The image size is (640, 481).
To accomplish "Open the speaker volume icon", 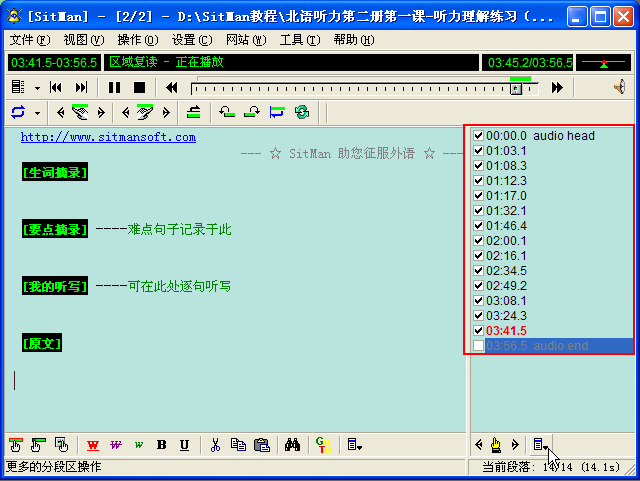I will [x=620, y=87].
